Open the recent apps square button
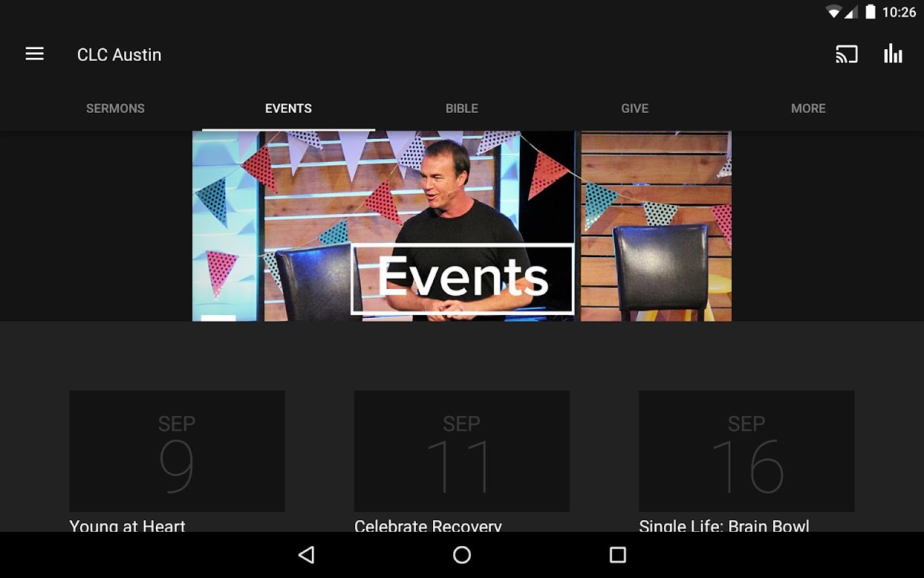The image size is (924, 578). point(617,555)
